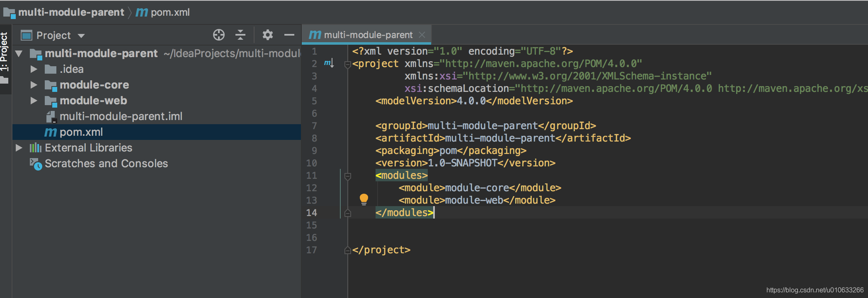Click line number 1 in the gutter

pos(314,51)
